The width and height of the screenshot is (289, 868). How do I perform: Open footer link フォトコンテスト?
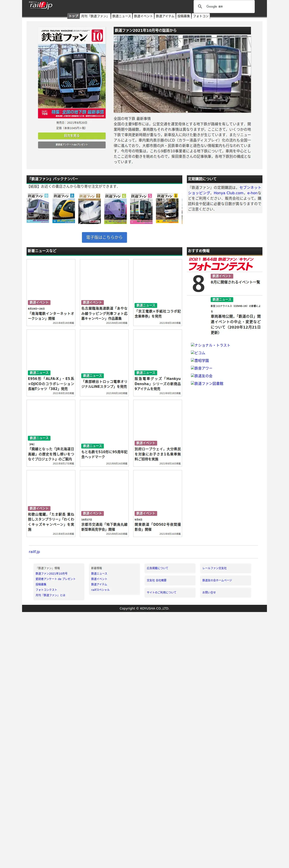tap(46, 590)
